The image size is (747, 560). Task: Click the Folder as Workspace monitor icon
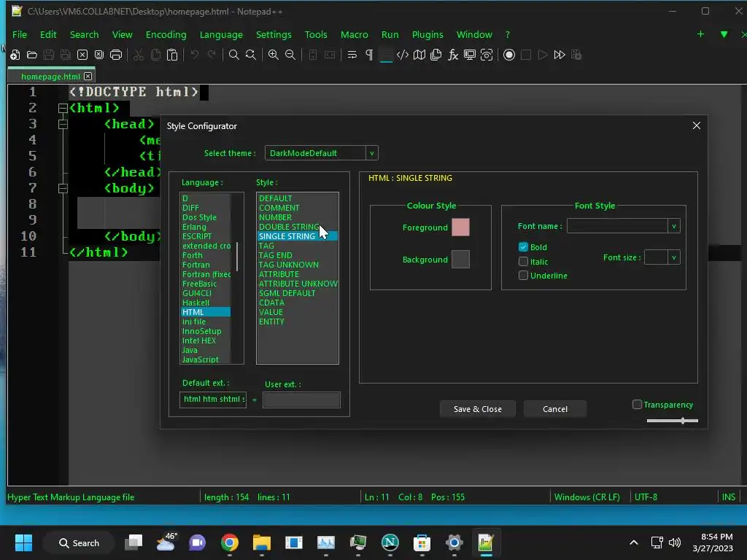pos(470,55)
